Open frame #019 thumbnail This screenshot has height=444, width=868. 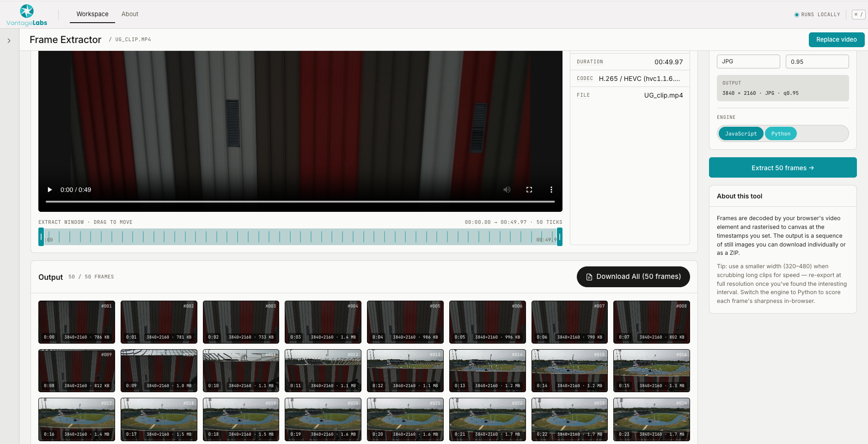(241, 419)
